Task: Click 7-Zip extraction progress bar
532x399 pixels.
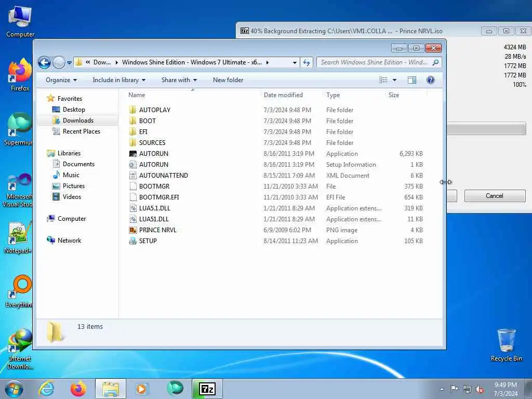Action: click(x=486, y=129)
